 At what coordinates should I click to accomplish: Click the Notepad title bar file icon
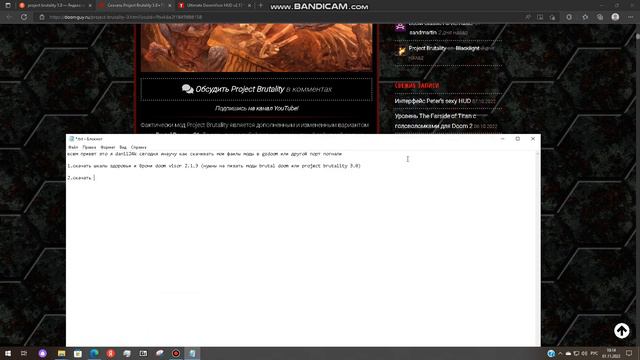coord(71,139)
